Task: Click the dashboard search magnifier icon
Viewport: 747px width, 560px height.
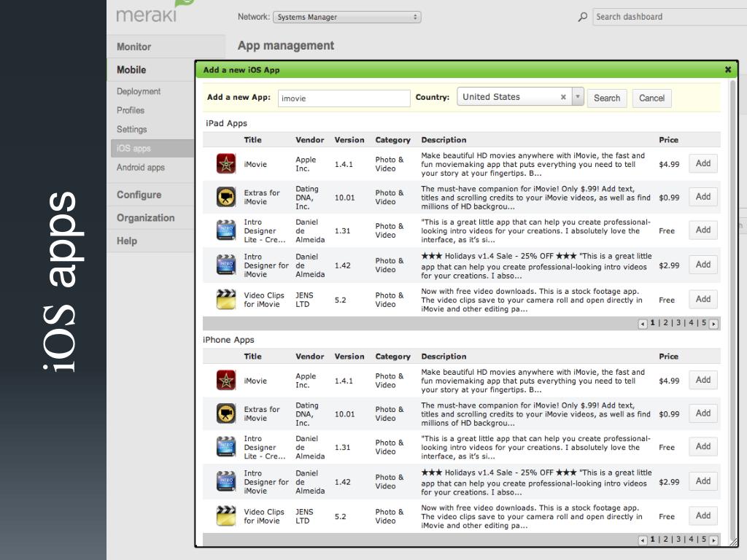Action: pos(582,17)
